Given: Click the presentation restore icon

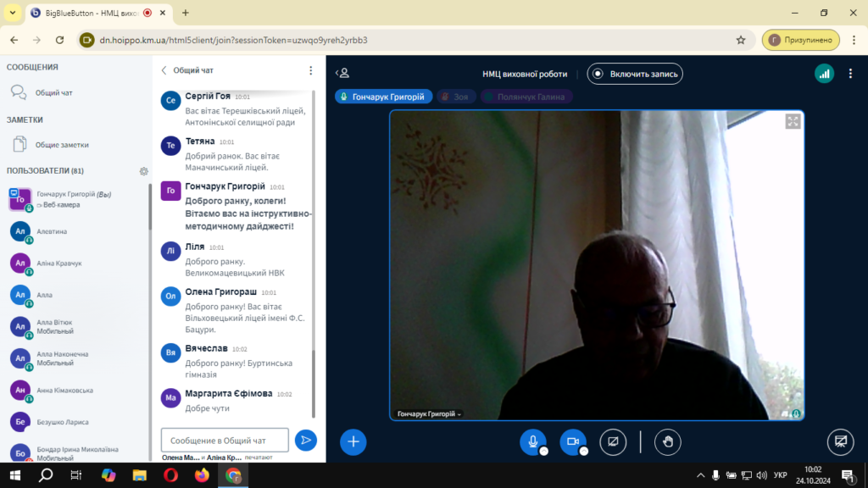Looking at the screenshot, I should (840, 441).
